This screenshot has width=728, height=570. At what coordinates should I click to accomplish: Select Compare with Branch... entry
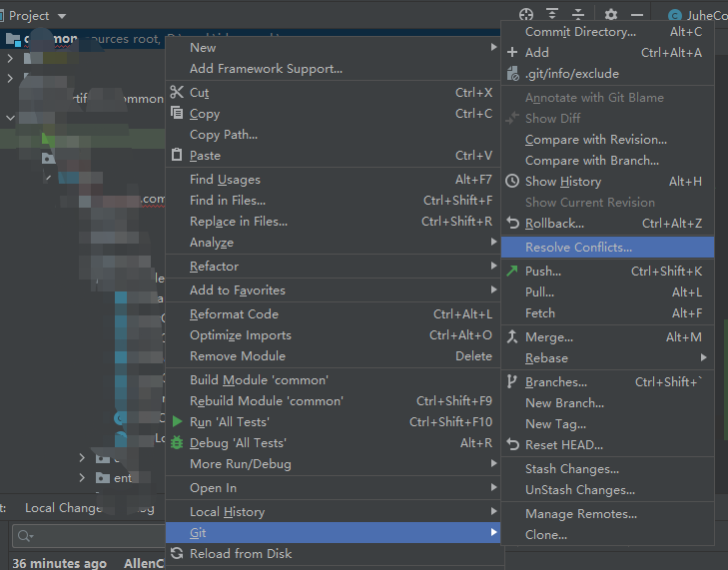[x=607, y=160]
